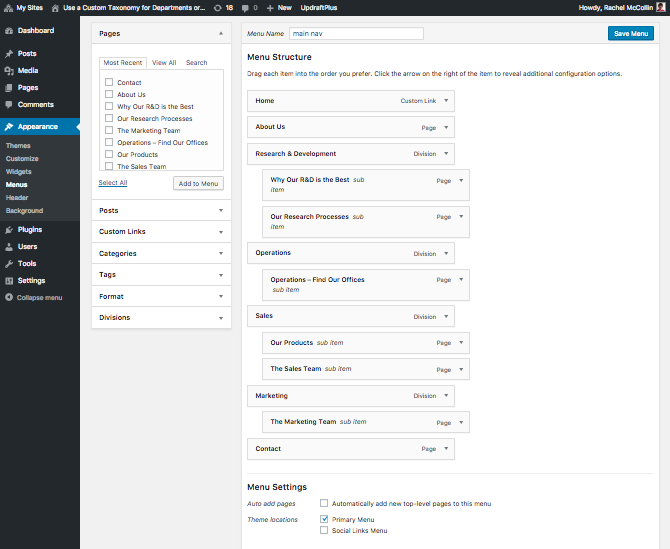The image size is (670, 549).
Task: Click Howdy, Rachel McCollin account link
Action: pos(616,8)
